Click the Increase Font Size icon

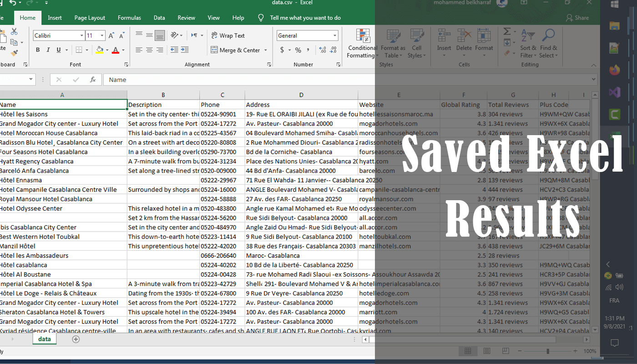click(x=112, y=35)
